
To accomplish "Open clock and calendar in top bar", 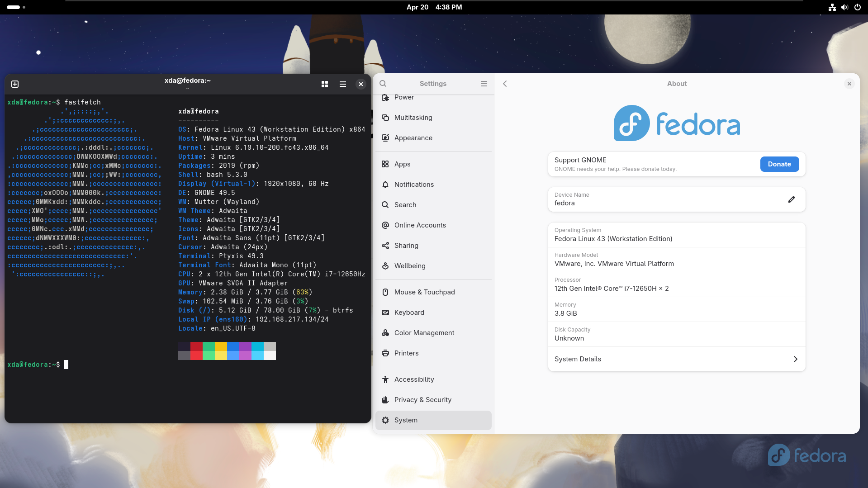I will coord(434,7).
